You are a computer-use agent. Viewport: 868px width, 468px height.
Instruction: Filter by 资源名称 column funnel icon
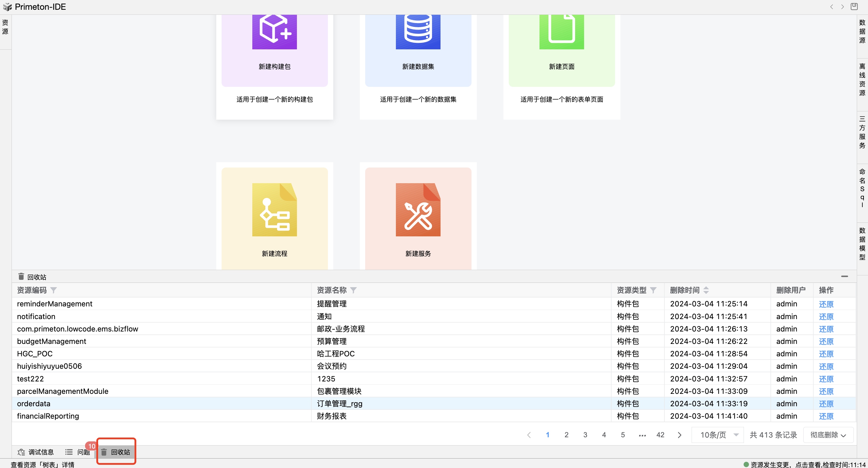(353, 290)
